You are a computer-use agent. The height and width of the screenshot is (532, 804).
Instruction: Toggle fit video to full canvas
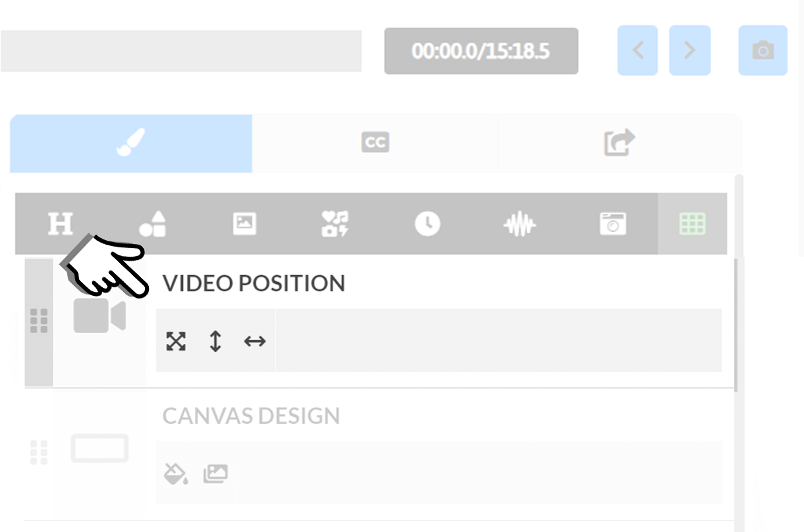click(x=176, y=340)
